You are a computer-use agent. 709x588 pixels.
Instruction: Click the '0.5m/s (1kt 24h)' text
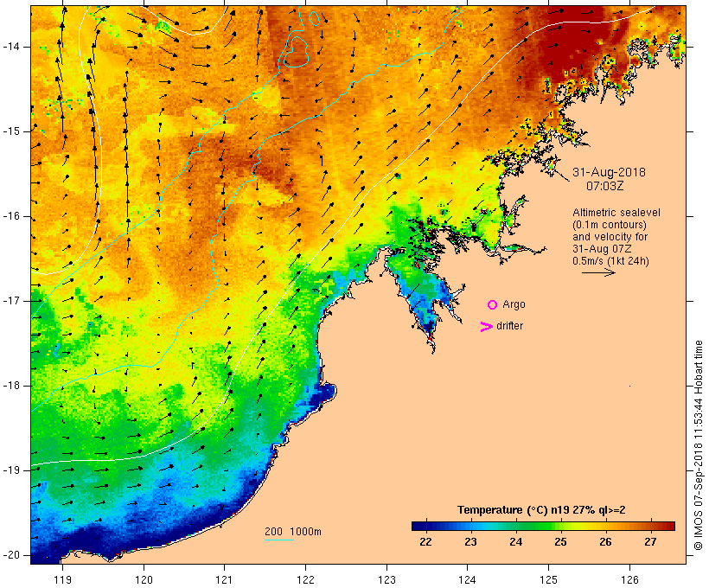[x=610, y=261]
